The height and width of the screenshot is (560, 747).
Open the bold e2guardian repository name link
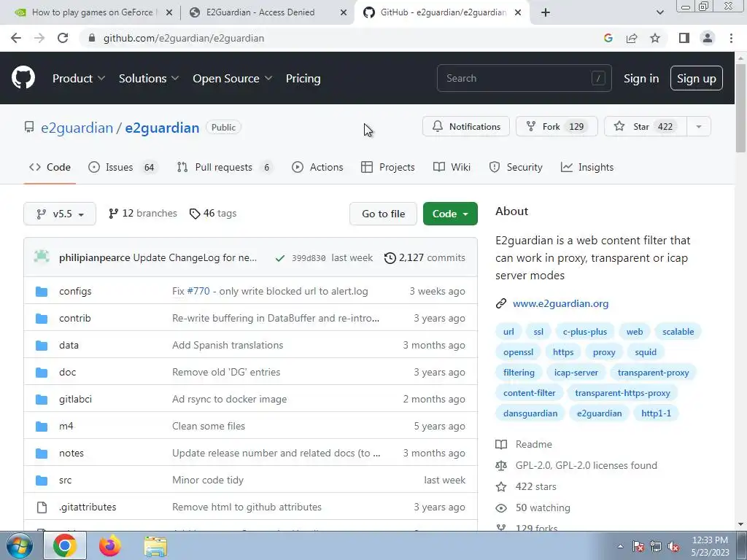click(x=162, y=128)
